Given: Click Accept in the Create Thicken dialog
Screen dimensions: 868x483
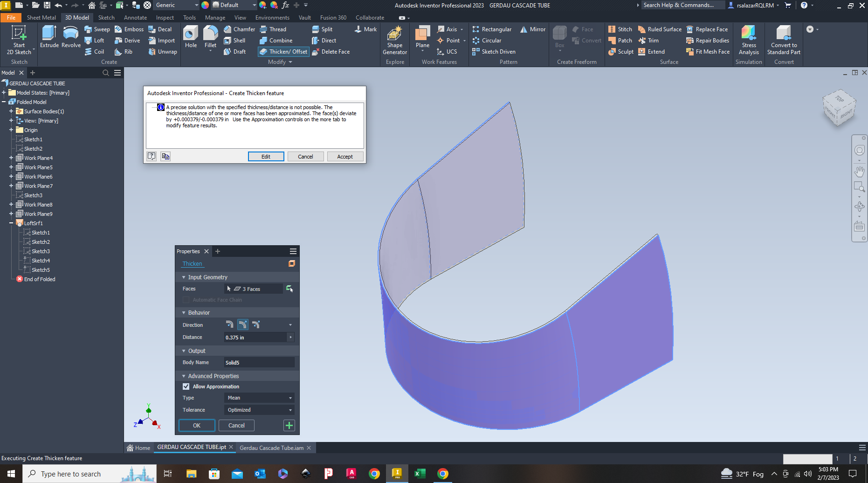Looking at the screenshot, I should (x=345, y=157).
